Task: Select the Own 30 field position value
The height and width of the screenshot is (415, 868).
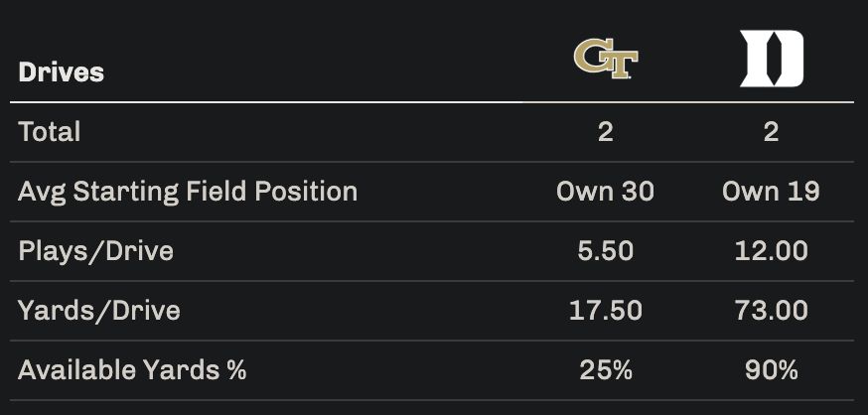Action: (606, 192)
